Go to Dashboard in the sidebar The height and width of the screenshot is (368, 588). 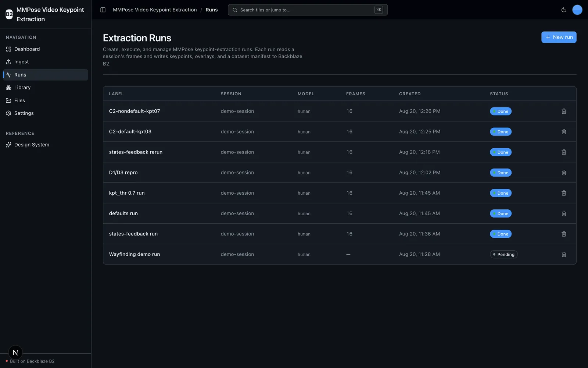(46, 49)
